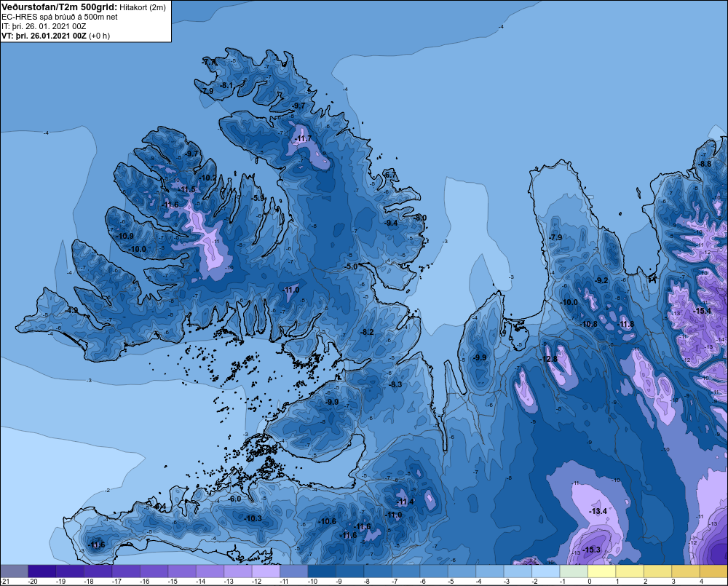This screenshot has width=728, height=586.
Task: Click the pale yellow legend swatch between 0 and 1
Action: tap(601, 571)
